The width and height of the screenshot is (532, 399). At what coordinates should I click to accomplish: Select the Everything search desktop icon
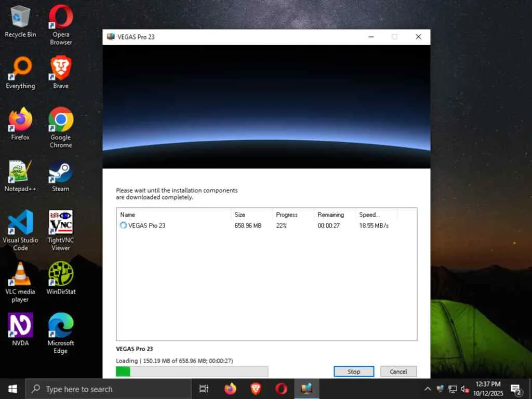click(x=20, y=73)
